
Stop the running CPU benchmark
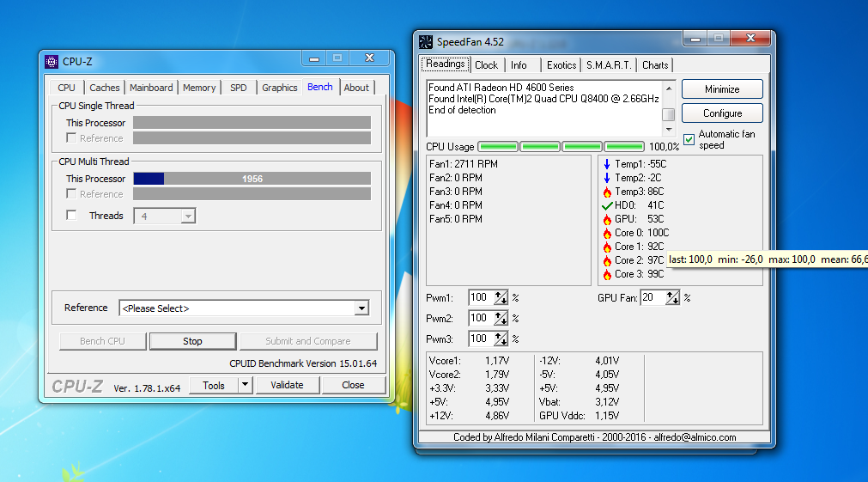(192, 341)
